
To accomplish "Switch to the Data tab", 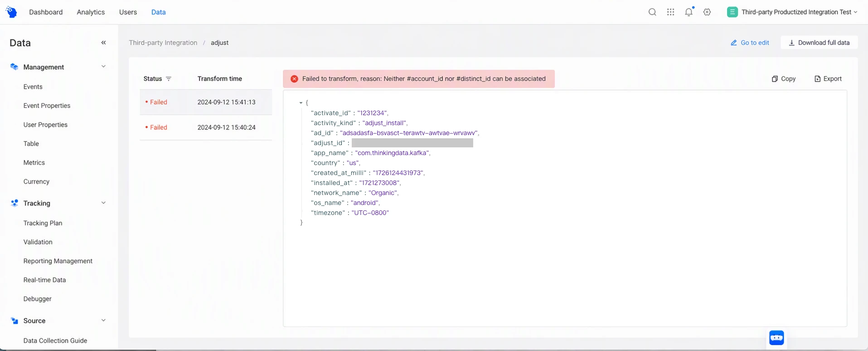I will (158, 12).
